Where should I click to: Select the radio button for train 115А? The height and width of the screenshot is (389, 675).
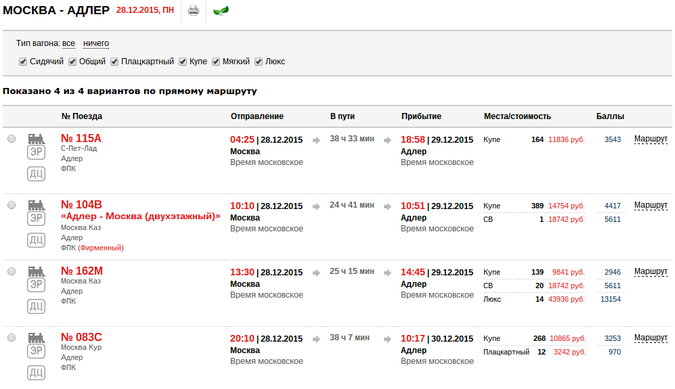pyautogui.click(x=12, y=139)
